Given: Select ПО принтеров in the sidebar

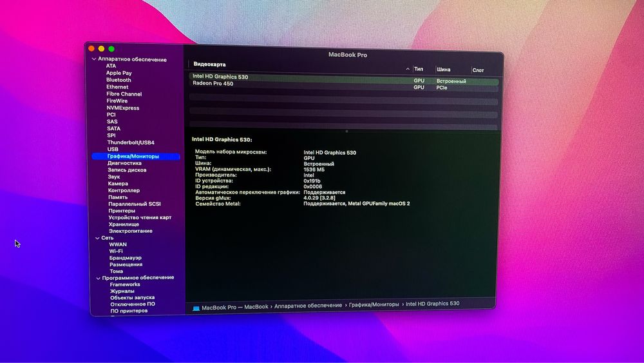Looking at the screenshot, I should point(129,311).
